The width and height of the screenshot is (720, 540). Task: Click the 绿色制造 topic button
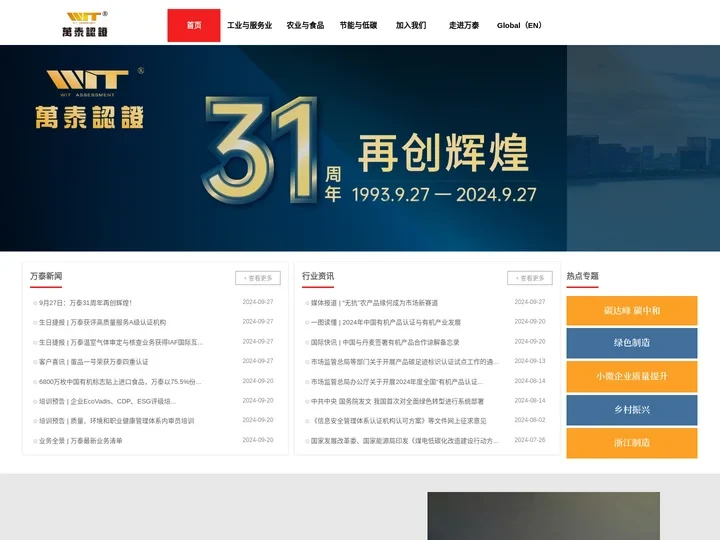[x=632, y=343]
